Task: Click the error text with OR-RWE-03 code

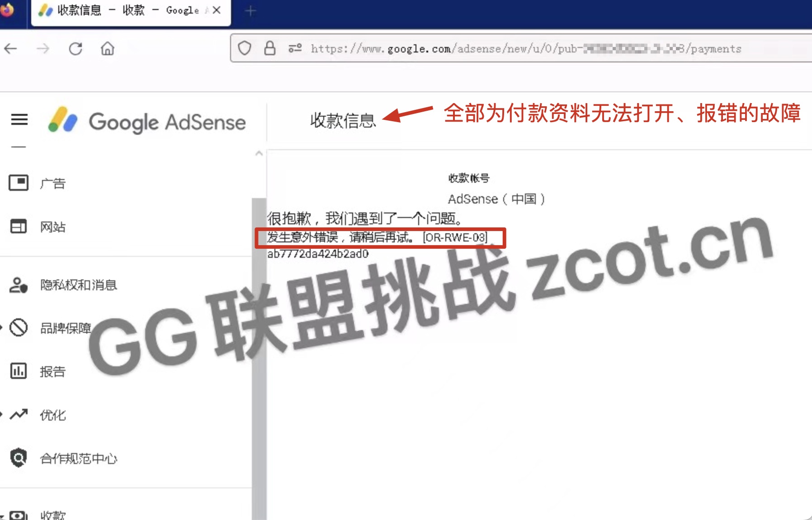Action: [x=378, y=237]
